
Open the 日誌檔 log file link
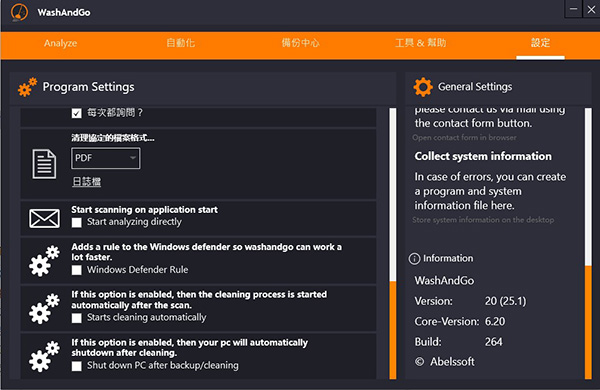[x=86, y=181]
